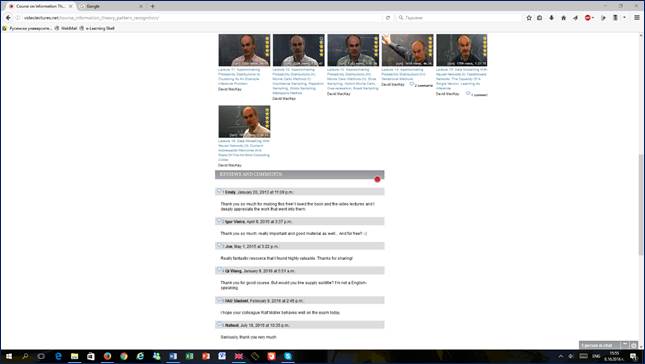Screen dimensions: 645x364
Task: Reload the page with the refresh icon
Action: (387, 18)
